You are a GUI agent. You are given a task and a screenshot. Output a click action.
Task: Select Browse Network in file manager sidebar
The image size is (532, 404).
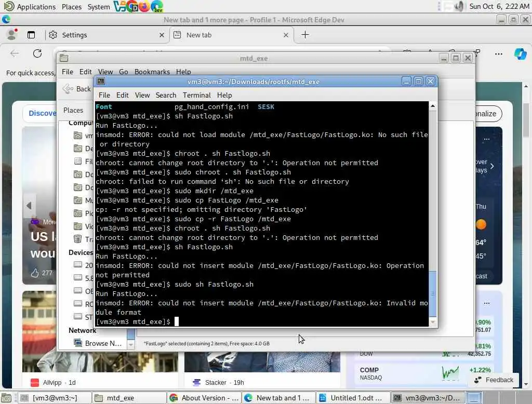click(98, 343)
